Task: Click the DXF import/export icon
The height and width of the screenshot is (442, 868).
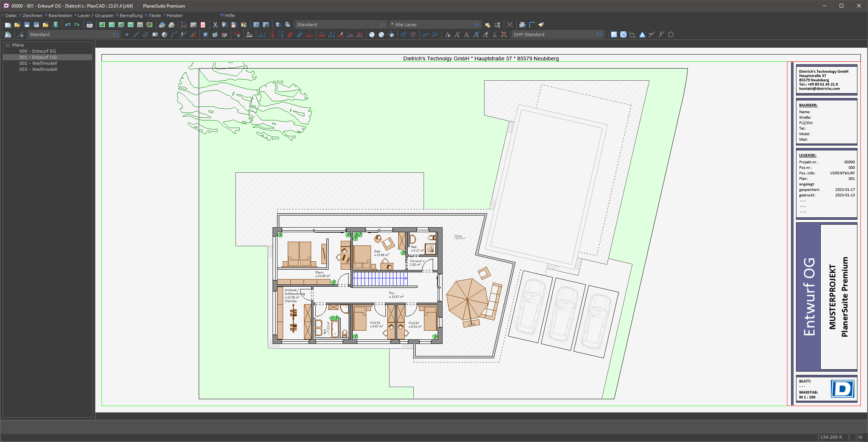Action: point(184,25)
